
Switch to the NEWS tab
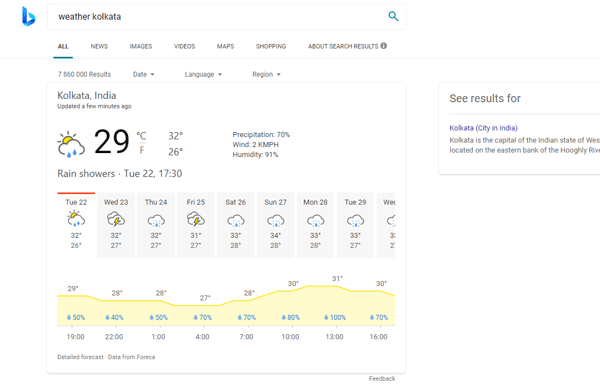pyautogui.click(x=99, y=46)
